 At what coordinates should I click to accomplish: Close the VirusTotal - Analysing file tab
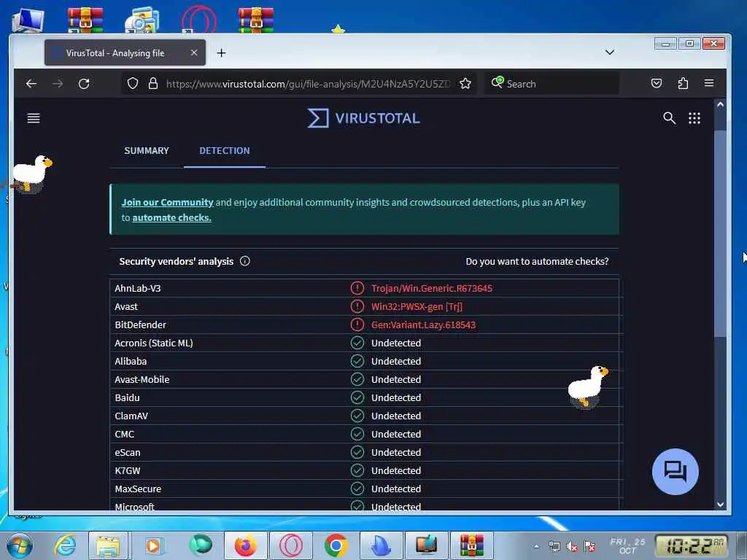pyautogui.click(x=194, y=52)
